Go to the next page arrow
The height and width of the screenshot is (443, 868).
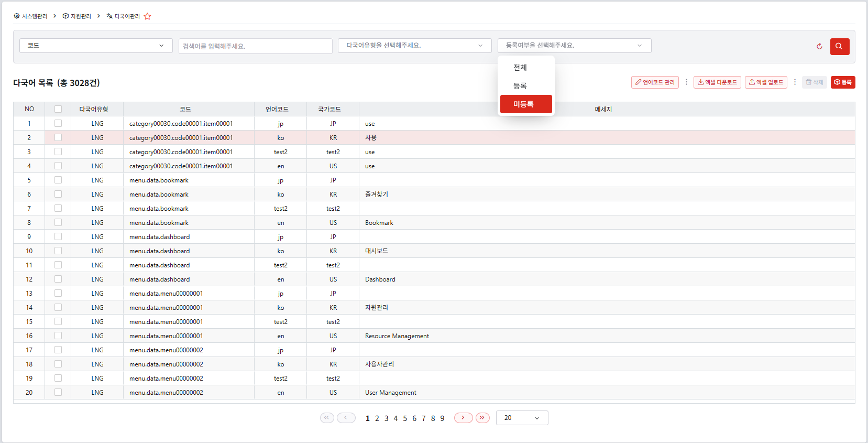pos(463,418)
